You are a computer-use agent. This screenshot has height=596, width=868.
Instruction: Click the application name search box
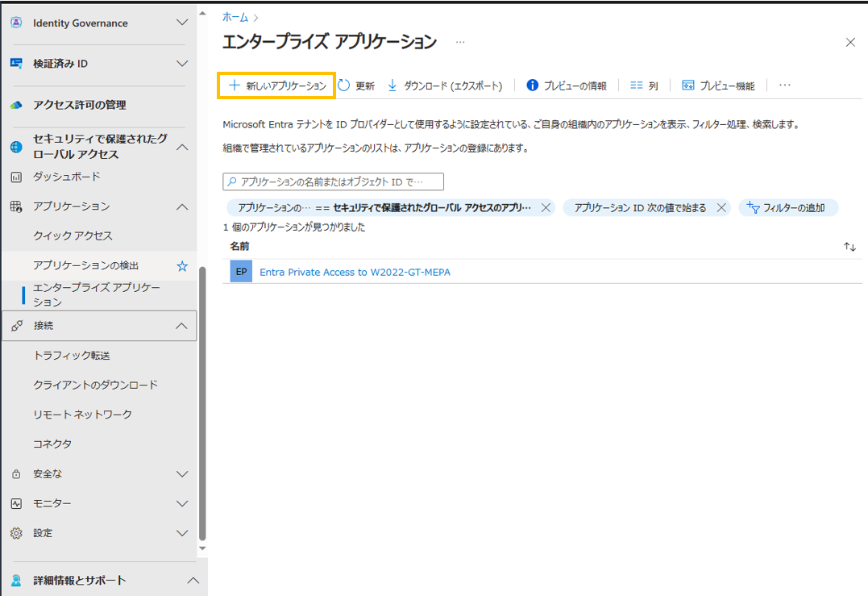click(333, 181)
